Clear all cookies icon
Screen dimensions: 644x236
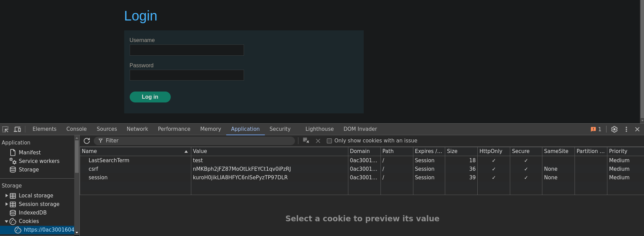pyautogui.click(x=306, y=141)
